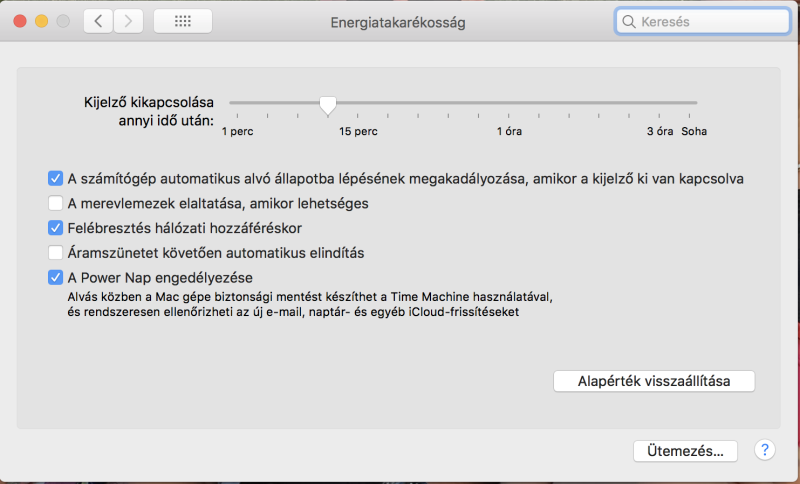Disable A Power Nap engedélyezése checkbox
Viewport: 800px width, 484px height.
pos(55,277)
